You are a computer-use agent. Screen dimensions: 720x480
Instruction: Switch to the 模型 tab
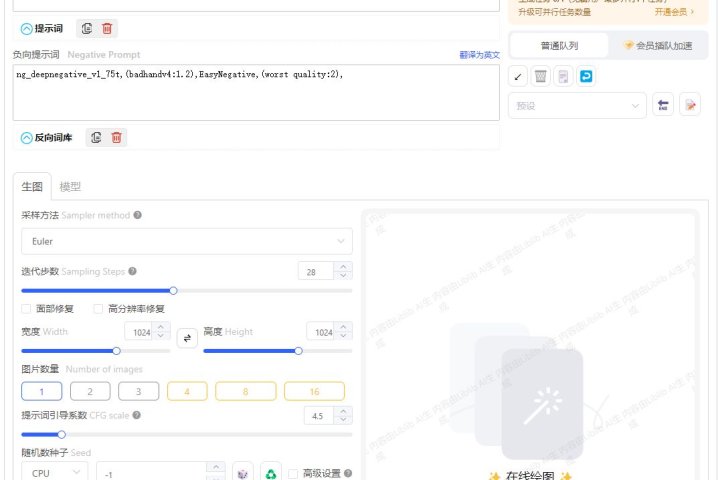point(70,186)
